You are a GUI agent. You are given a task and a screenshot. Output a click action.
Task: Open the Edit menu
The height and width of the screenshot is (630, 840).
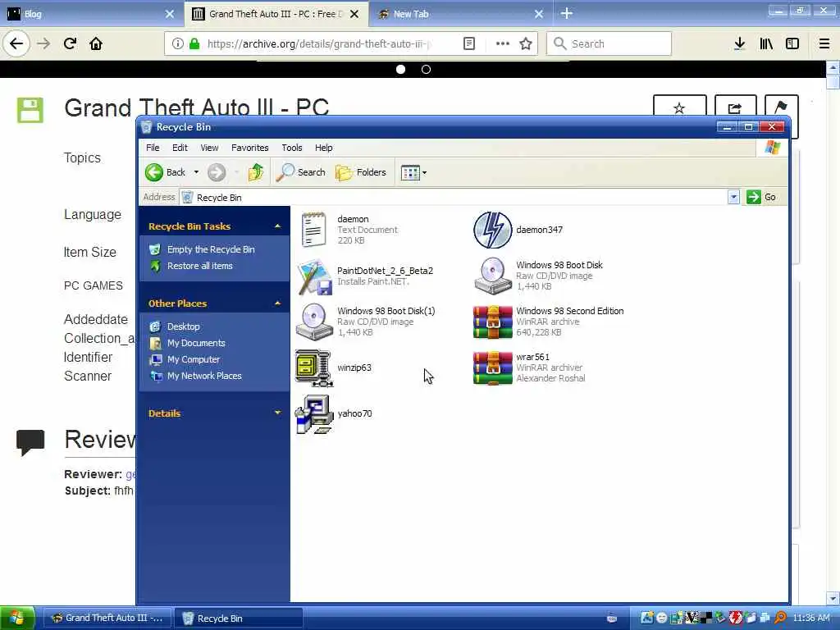pos(180,148)
